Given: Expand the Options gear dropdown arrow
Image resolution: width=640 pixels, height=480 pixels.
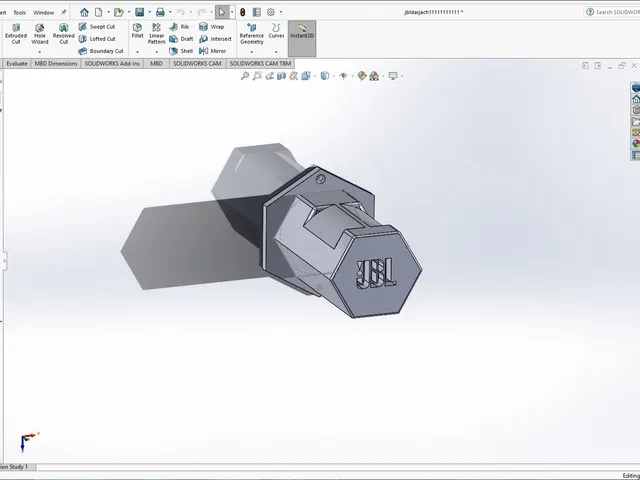Looking at the screenshot, I should [280, 12].
